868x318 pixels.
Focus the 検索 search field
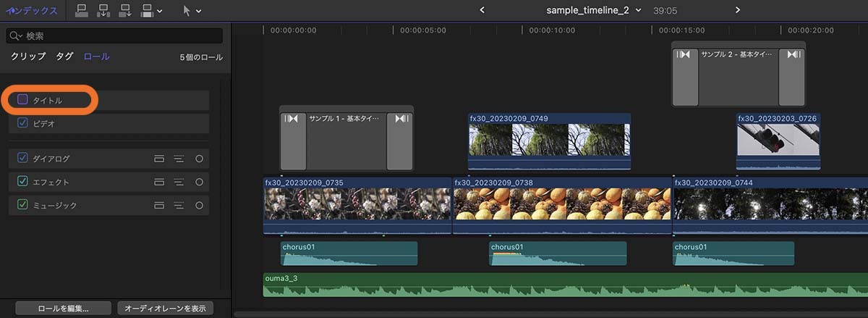(114, 35)
